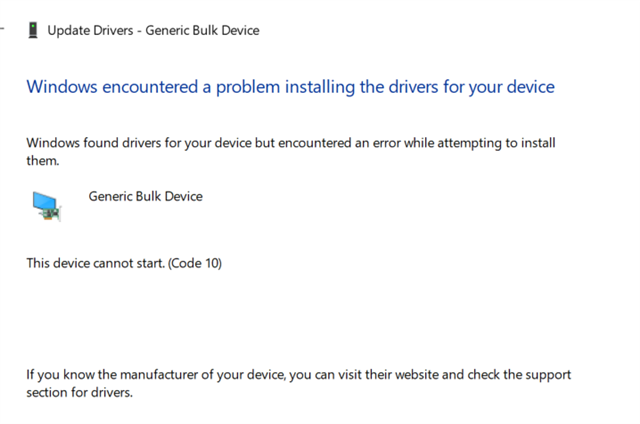640x424 pixels.
Task: Click 'encountered an error' in the description
Action: point(350,143)
